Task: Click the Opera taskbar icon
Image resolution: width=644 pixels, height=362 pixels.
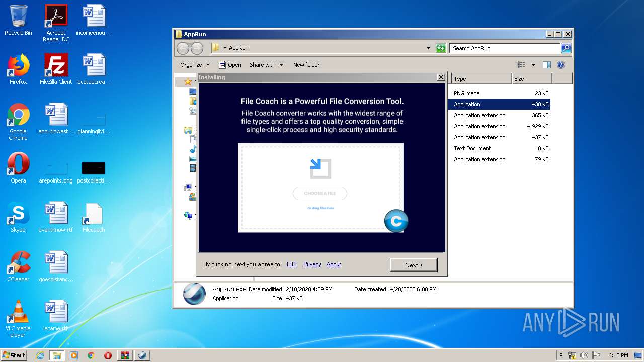Action: coord(108,355)
